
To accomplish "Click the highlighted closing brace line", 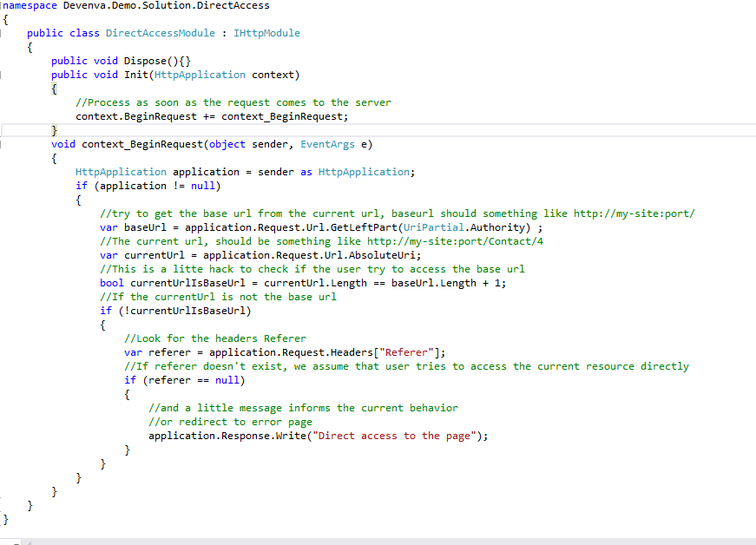I will (54, 129).
